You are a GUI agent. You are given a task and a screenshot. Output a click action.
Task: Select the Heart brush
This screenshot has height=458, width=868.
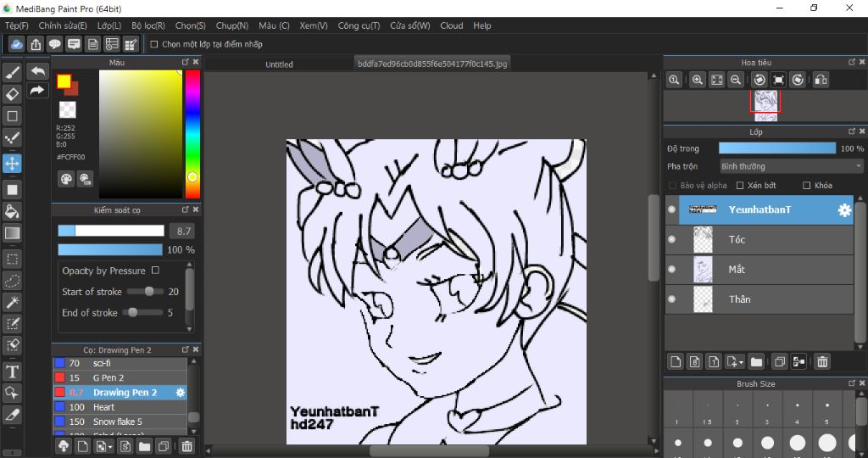click(120, 407)
